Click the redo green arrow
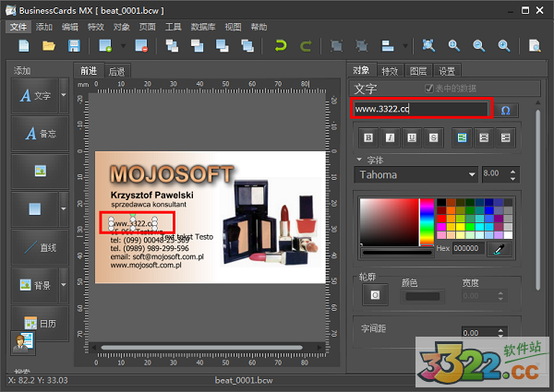 pos(306,46)
